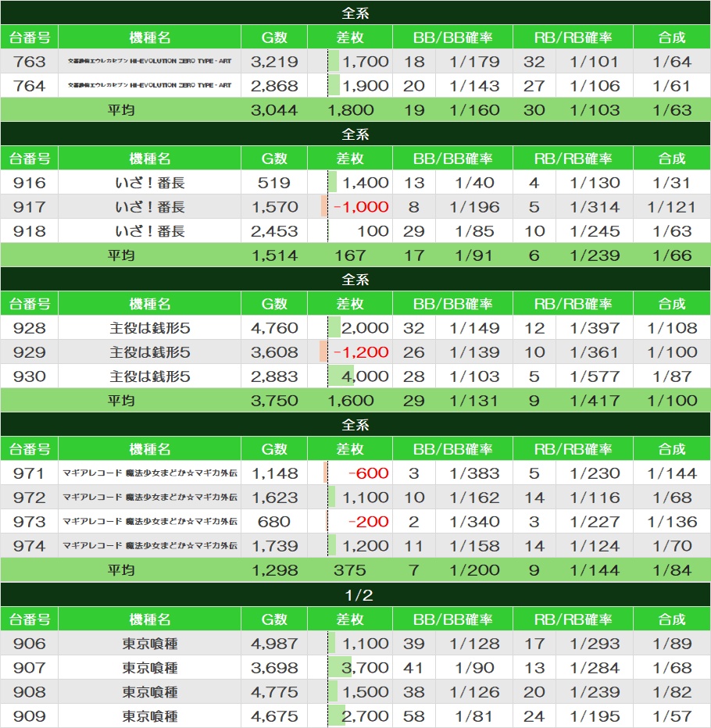Click the negative 差枚 value -1,000
This screenshot has width=711, height=728.
click(x=361, y=207)
